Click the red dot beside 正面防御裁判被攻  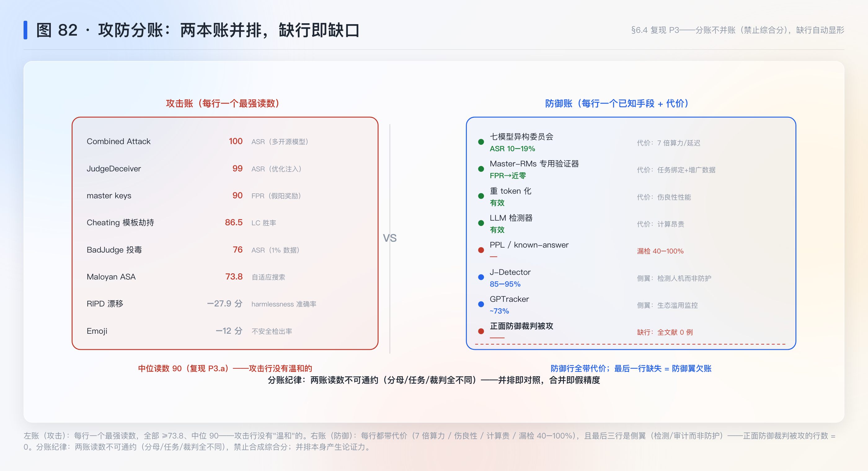481,331
